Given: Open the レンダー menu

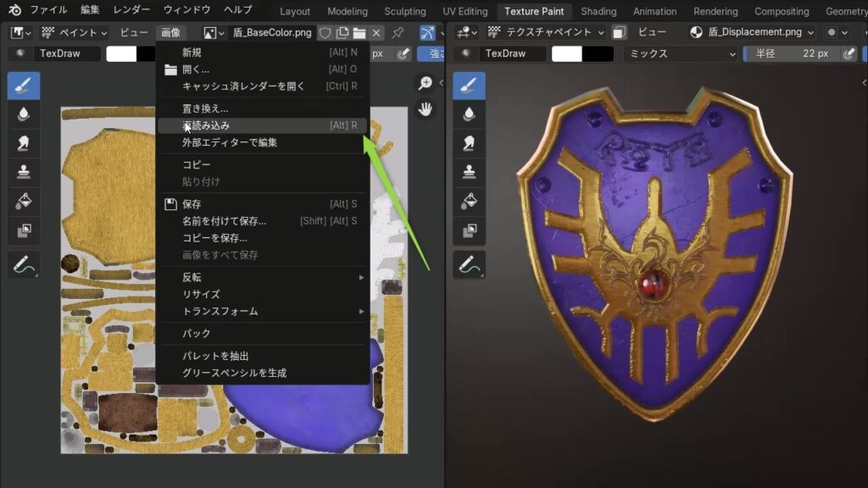Looking at the screenshot, I should coord(131,10).
